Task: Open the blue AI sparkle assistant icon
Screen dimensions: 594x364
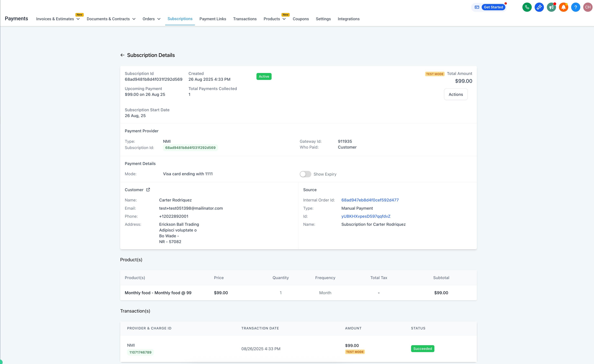Action: coord(539,7)
